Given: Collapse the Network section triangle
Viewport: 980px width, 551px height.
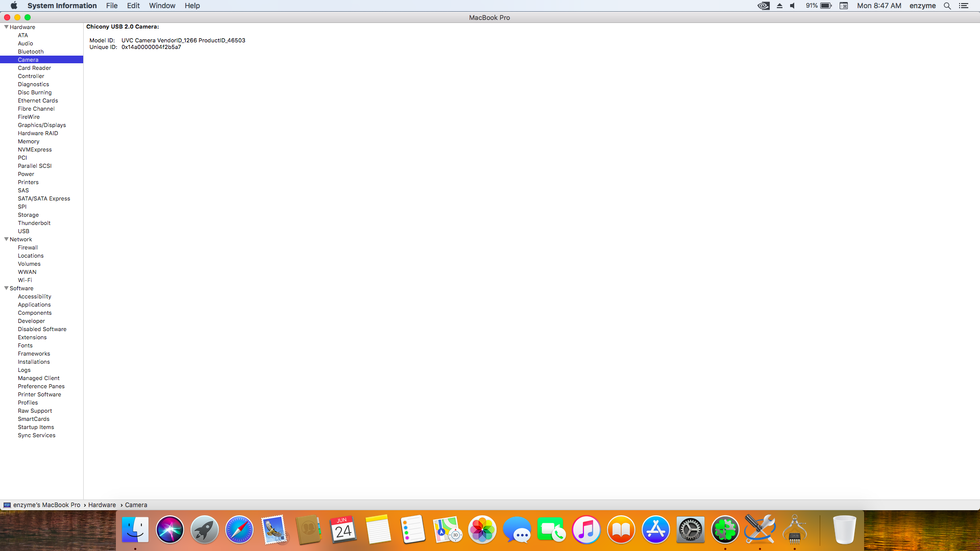Looking at the screenshot, I should [6, 239].
